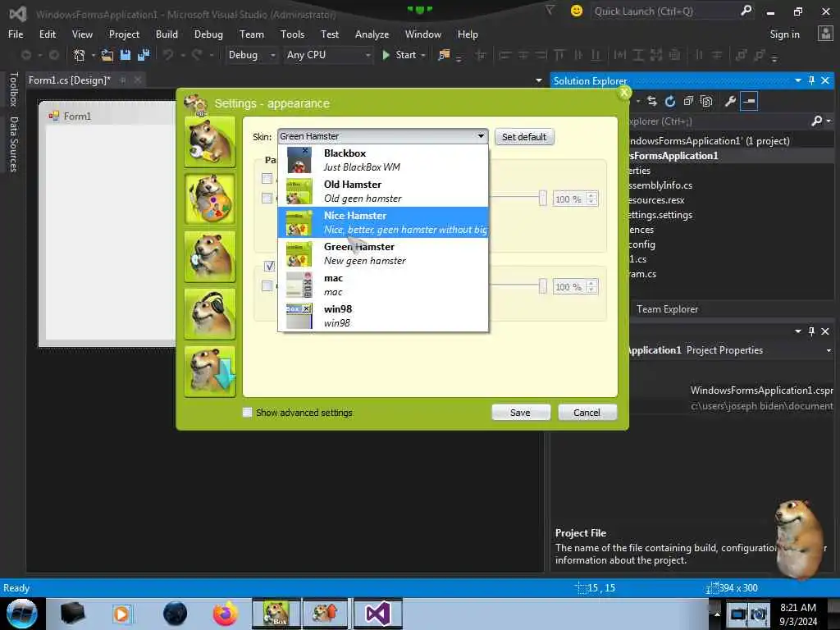Click Collapse All icon in Solution Explorer

pos(688,101)
